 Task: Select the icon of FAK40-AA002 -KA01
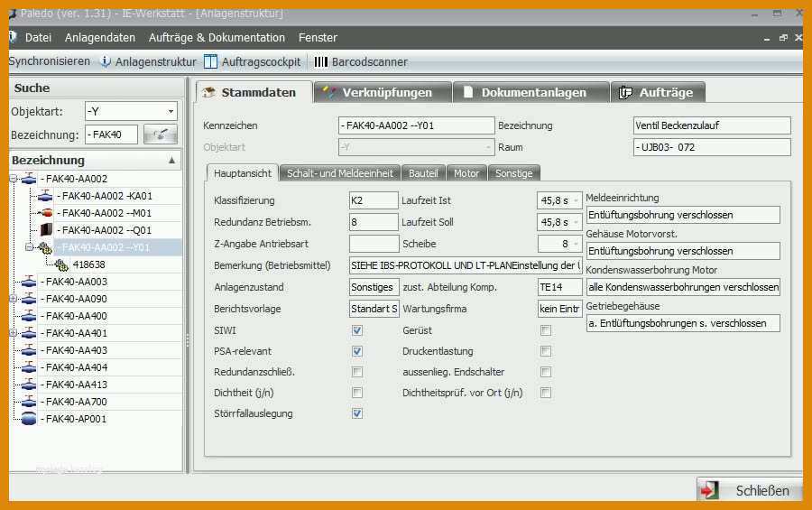46,196
